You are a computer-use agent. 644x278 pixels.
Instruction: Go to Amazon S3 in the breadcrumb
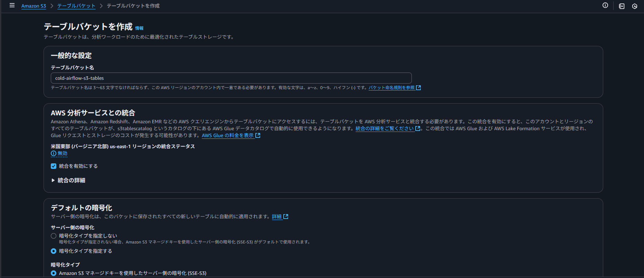click(34, 6)
